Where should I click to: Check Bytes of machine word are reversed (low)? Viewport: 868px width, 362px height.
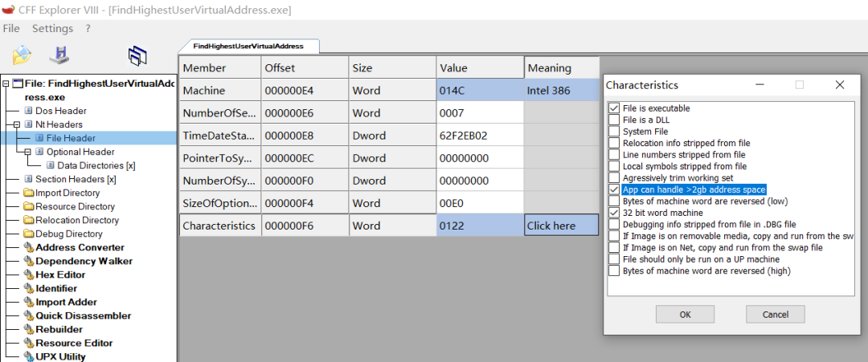[x=614, y=201]
